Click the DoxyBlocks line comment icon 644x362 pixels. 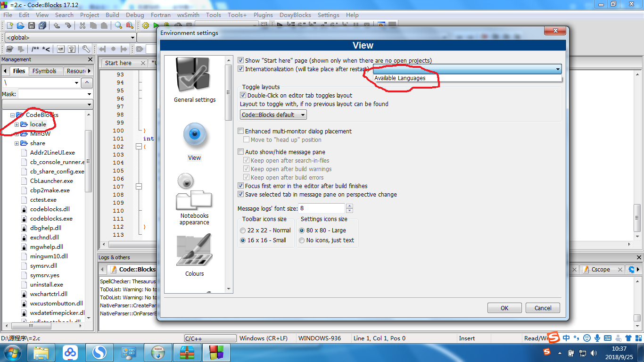[x=46, y=49]
